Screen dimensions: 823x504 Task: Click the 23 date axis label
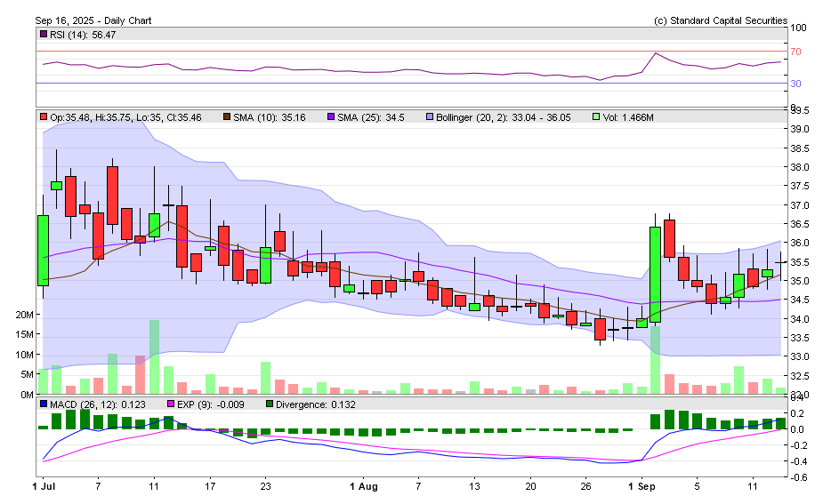click(266, 487)
